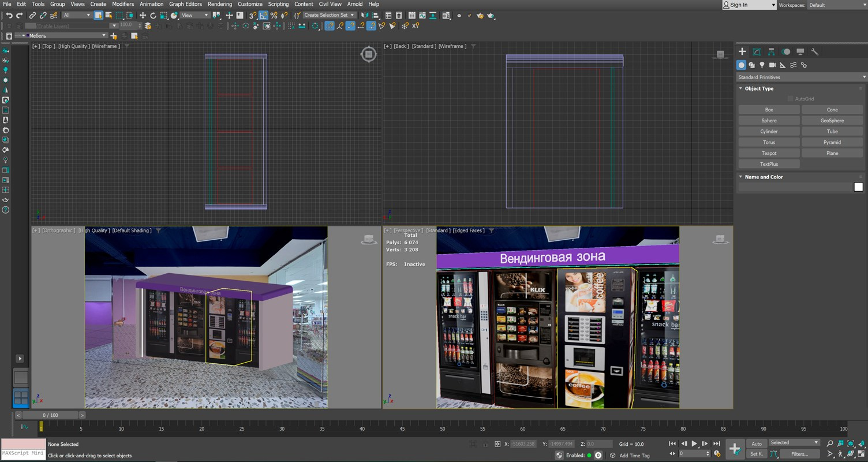This screenshot has height=462, width=868.
Task: Open the Utilities wrench panel
Action: click(x=815, y=52)
